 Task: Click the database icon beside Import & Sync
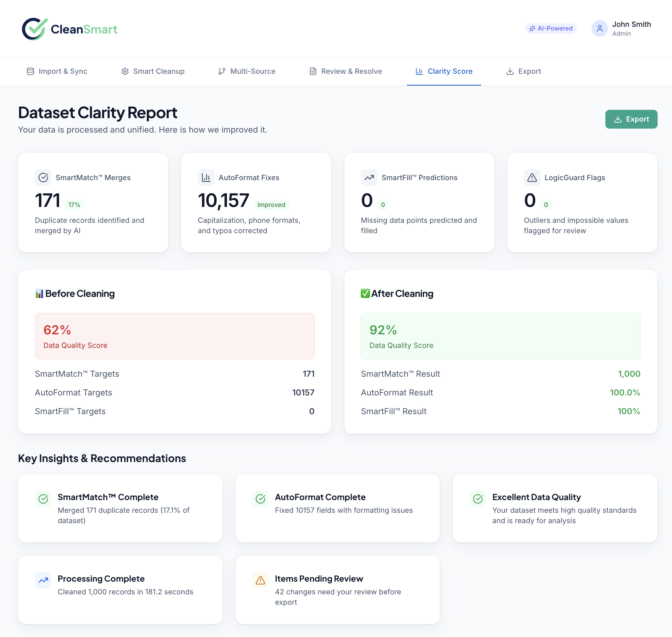click(30, 71)
